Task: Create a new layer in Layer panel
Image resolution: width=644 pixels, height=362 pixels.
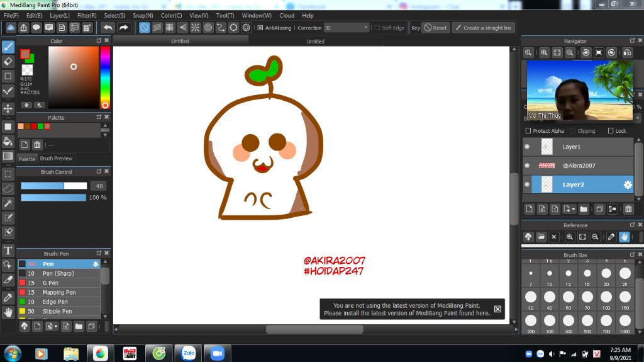Action: click(530, 209)
